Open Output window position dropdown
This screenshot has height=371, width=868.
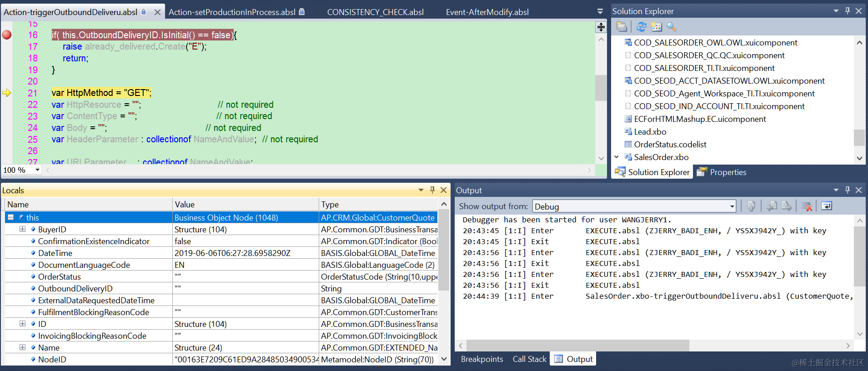(x=836, y=190)
